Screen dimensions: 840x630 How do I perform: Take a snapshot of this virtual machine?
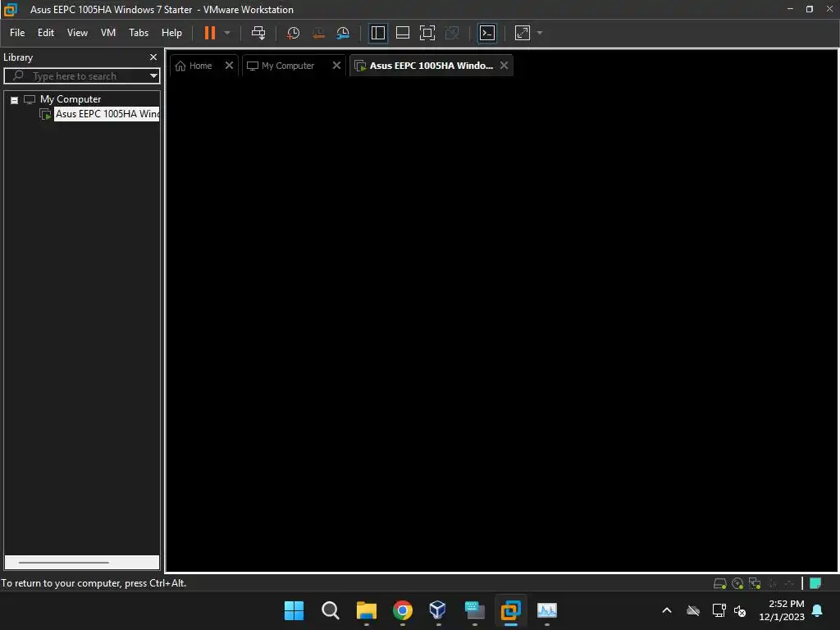tap(293, 33)
